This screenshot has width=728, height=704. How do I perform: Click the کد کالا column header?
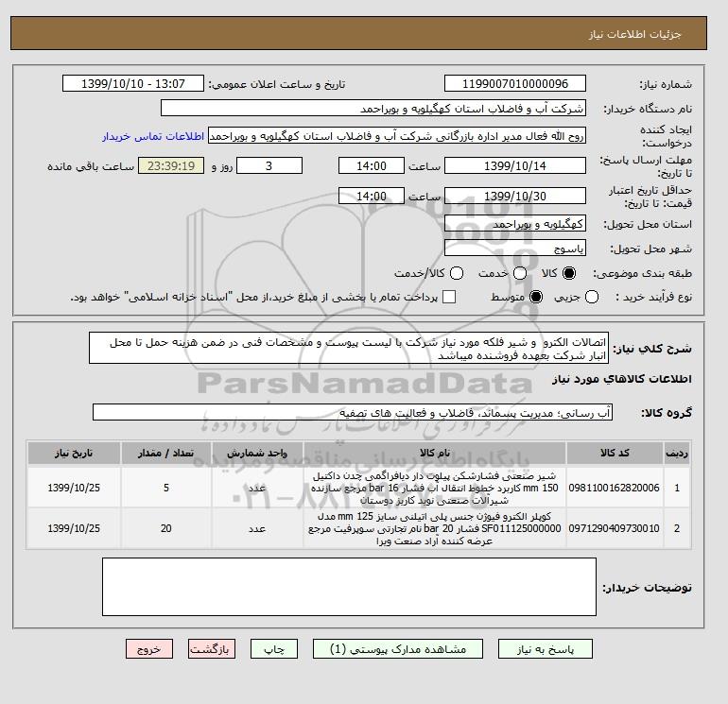pos(615,453)
